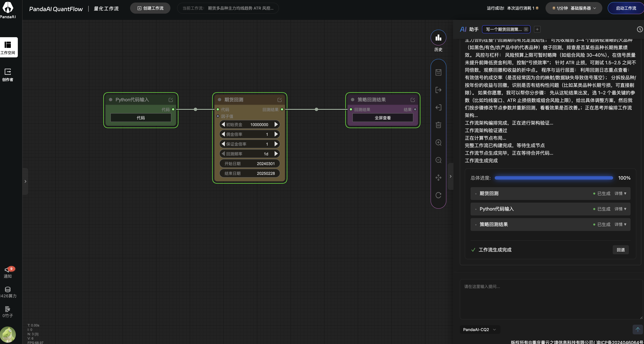Decrease 保证金倍率 with left arrow
This screenshot has height=344, width=644.
coord(223,144)
